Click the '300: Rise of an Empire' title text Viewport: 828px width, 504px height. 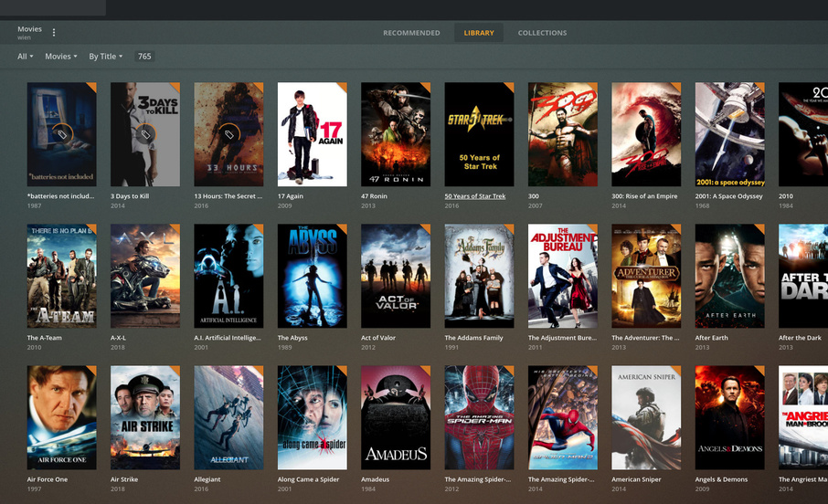645,196
